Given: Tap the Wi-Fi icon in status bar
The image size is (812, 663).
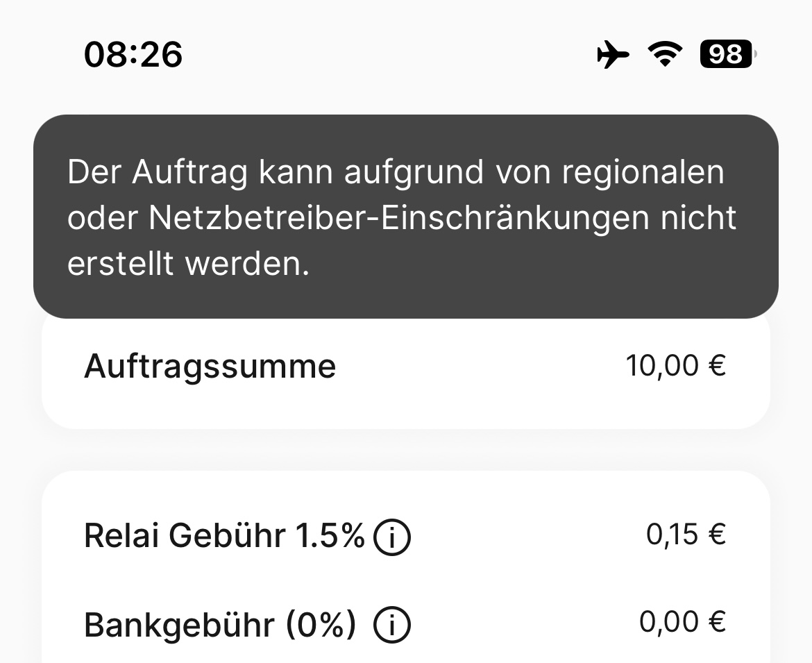Looking at the screenshot, I should click(666, 54).
